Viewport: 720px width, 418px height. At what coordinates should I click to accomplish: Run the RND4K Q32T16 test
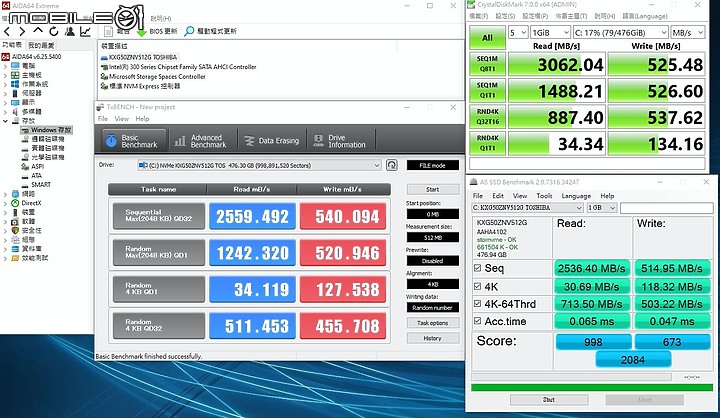click(x=487, y=117)
